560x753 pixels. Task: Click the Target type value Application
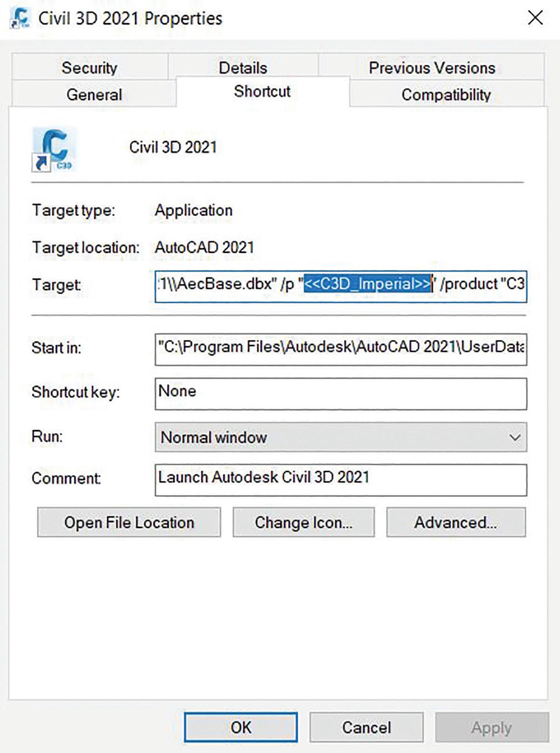tap(193, 210)
